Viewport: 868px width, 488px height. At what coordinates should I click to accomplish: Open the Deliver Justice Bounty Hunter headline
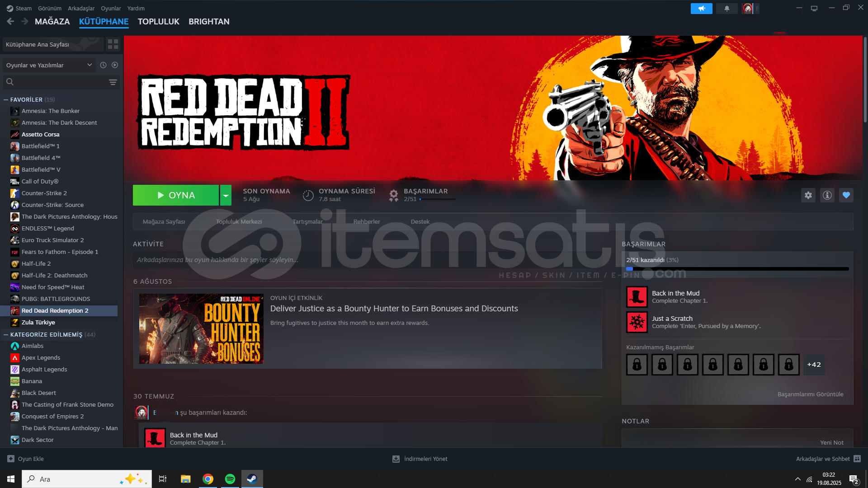(394, 308)
